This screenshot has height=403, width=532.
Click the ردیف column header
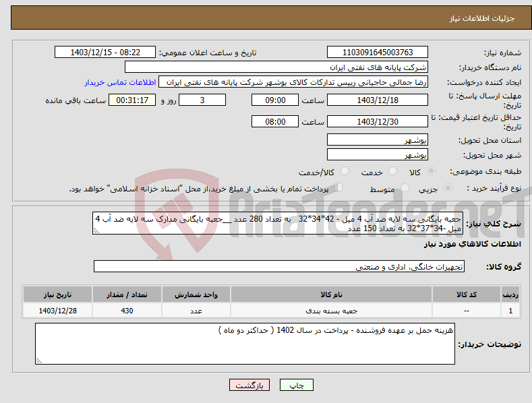pos(510,294)
